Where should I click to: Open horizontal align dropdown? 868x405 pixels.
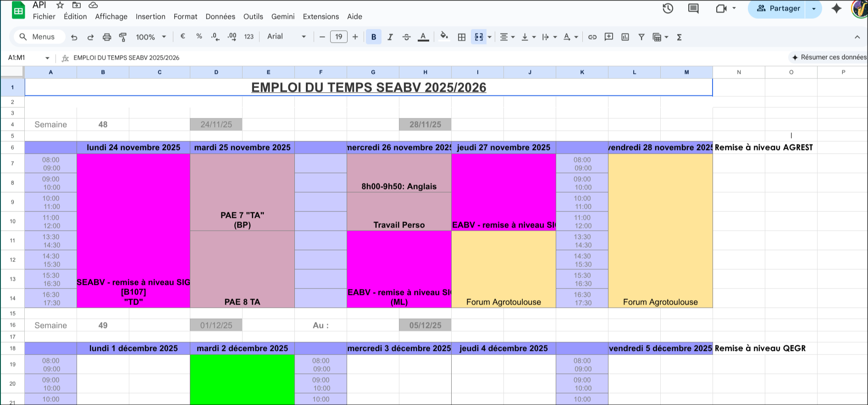[x=507, y=37]
